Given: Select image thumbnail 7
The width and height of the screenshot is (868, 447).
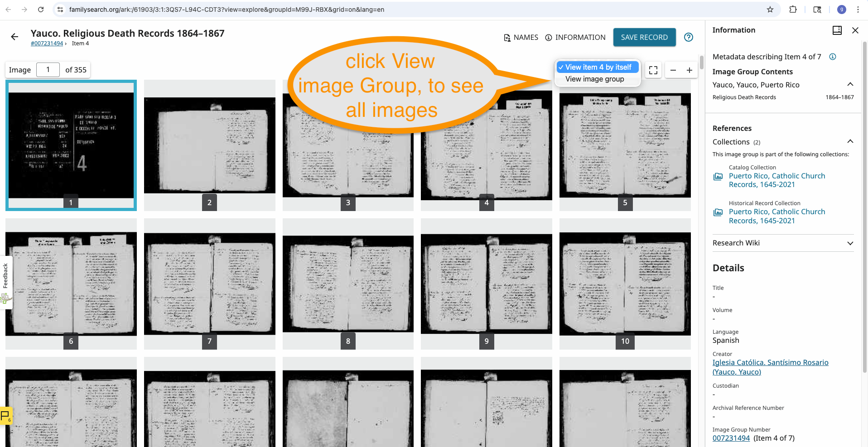Looking at the screenshot, I should click(210, 284).
